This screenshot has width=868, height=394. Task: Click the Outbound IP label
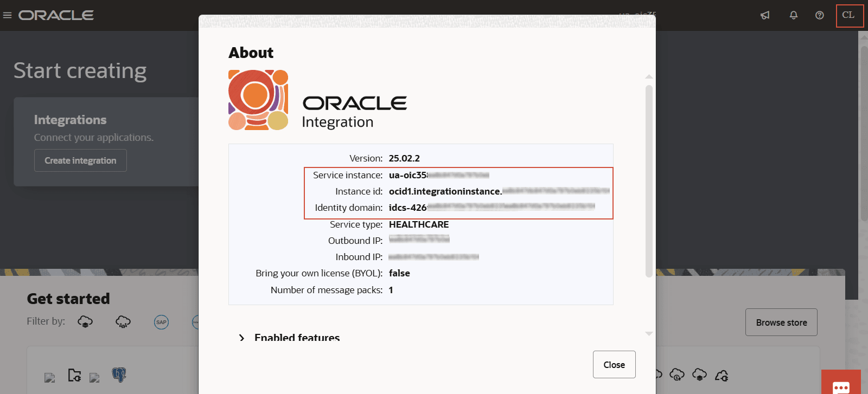pos(355,241)
